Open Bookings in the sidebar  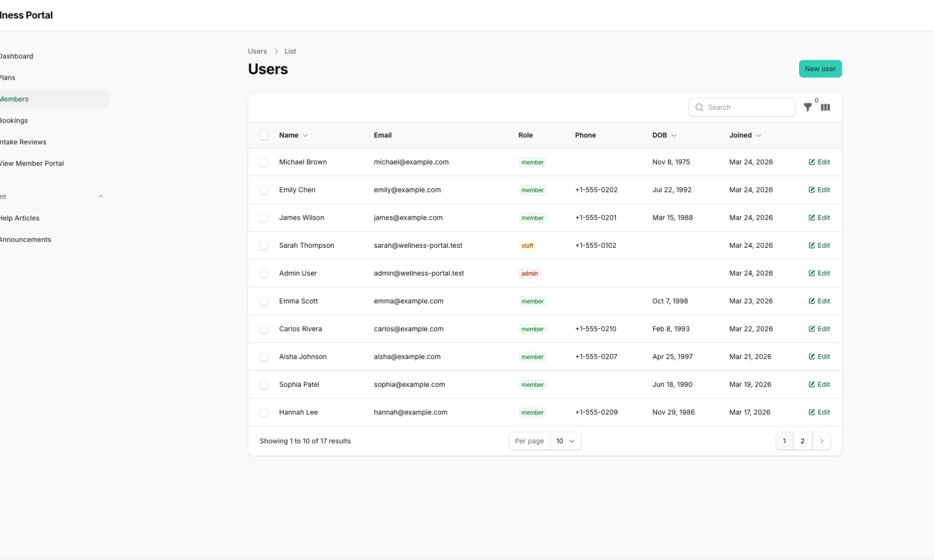pos(14,120)
